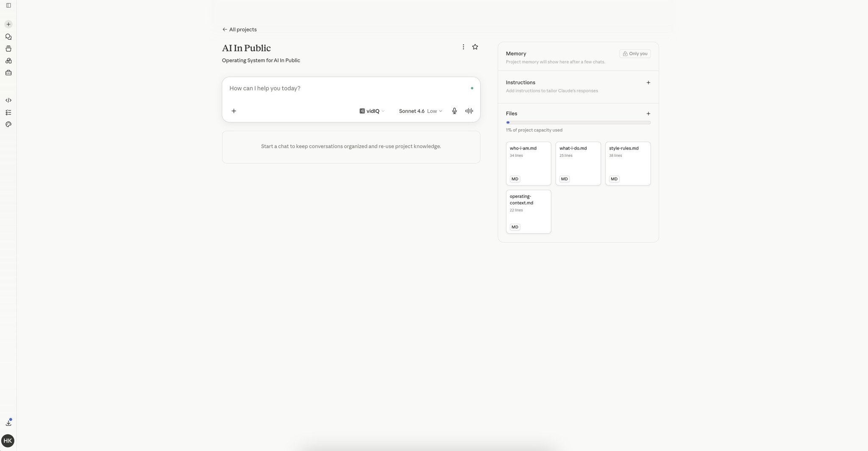This screenshot has height=451, width=868.
Task: Open voice mode waveform icon
Action: (469, 111)
